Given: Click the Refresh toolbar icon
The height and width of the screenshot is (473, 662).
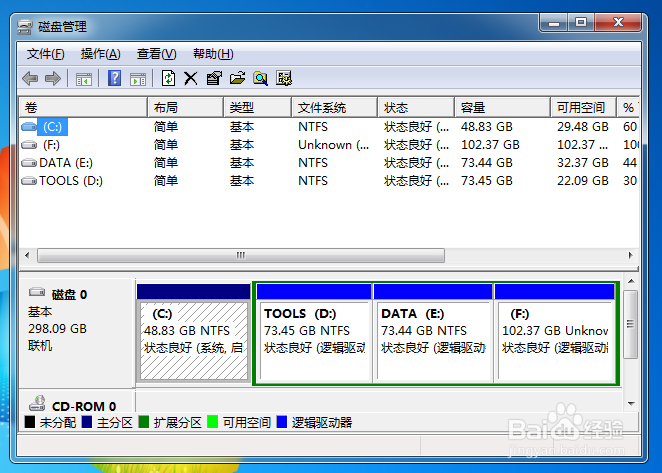Looking at the screenshot, I should [168, 78].
